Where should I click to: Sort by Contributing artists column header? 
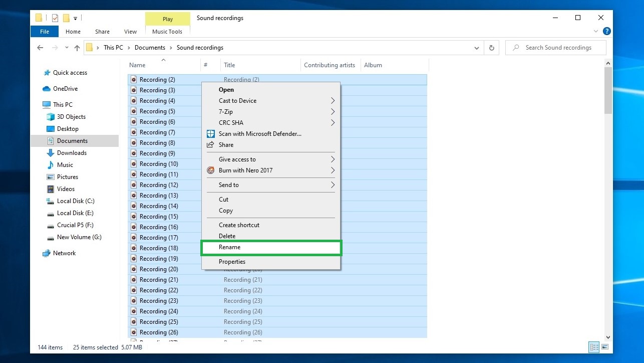click(x=331, y=65)
